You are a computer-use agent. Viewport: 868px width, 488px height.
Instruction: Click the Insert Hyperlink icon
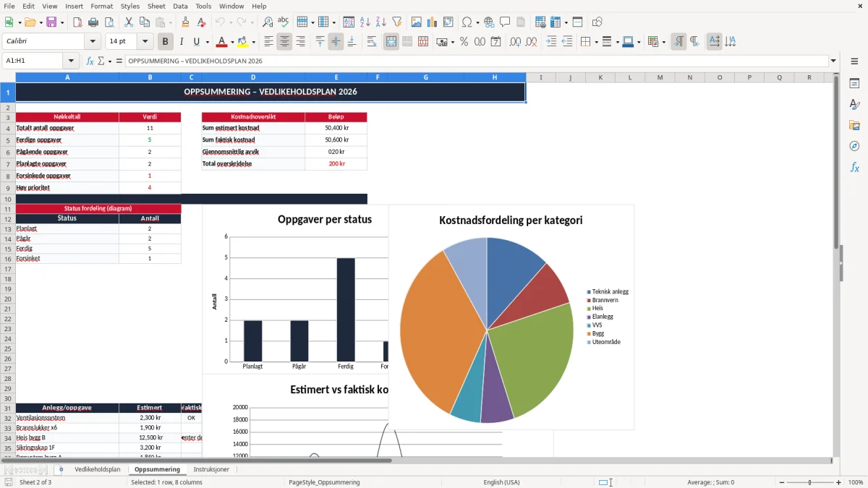[489, 22]
